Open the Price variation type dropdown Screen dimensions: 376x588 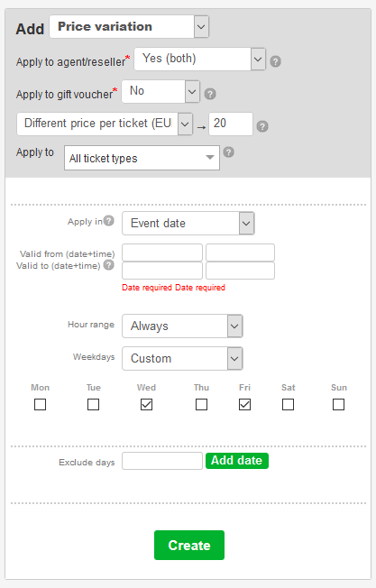coord(129,27)
